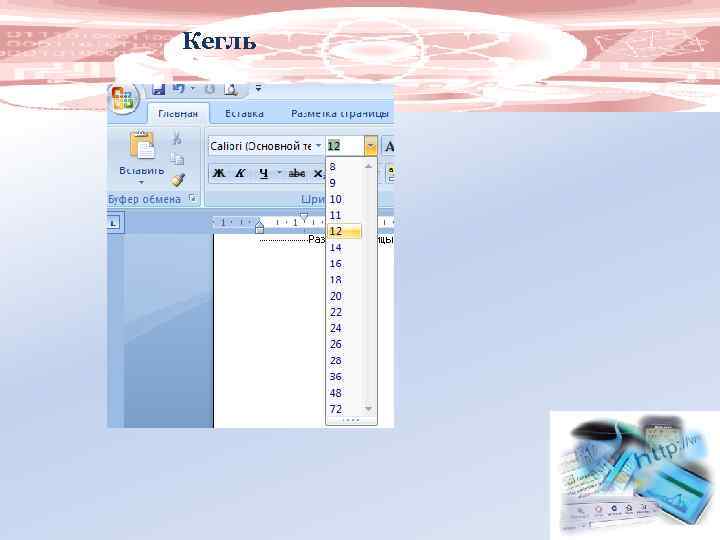Screen dimensions: 720x540
Task: Redo the last action
Action: [x=209, y=89]
